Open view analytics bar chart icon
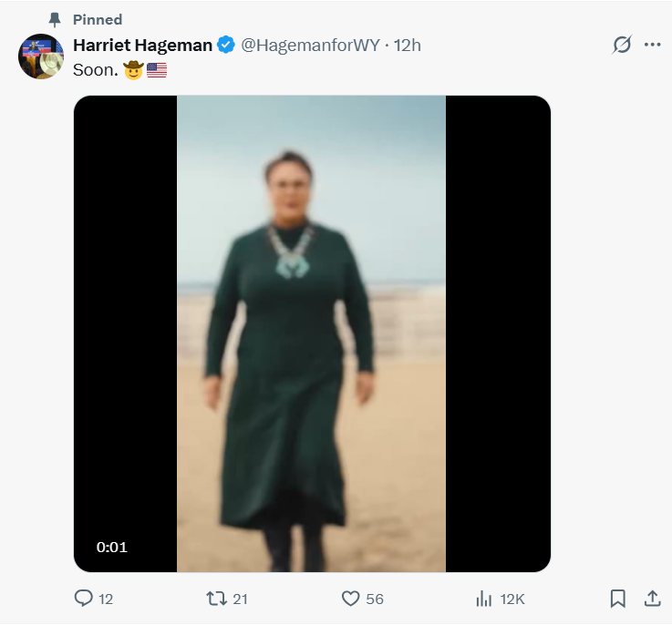Screen dimensions: 672x625 (x=484, y=599)
